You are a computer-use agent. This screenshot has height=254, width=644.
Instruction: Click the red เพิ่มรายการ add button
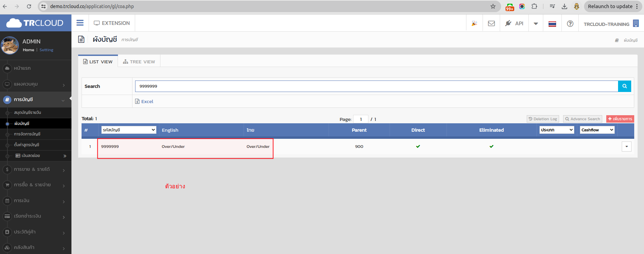[x=620, y=119]
